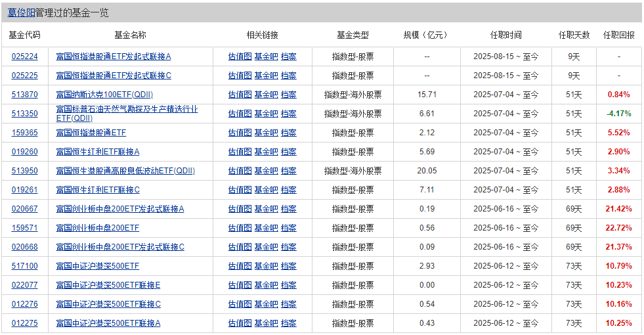The width and height of the screenshot is (644, 335).
Task: Open 富国恒指港股通ETF发起式联接C fund name
Action: [114, 76]
